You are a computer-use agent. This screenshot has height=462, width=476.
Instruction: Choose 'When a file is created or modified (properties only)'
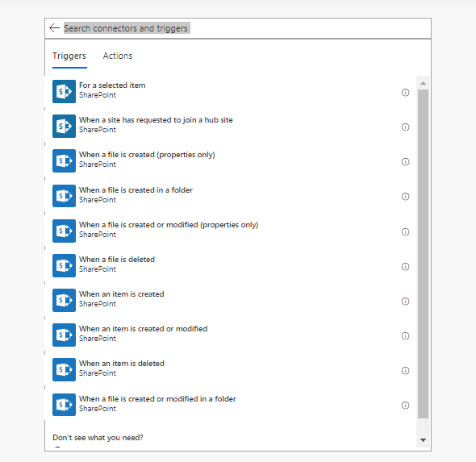pos(231,231)
